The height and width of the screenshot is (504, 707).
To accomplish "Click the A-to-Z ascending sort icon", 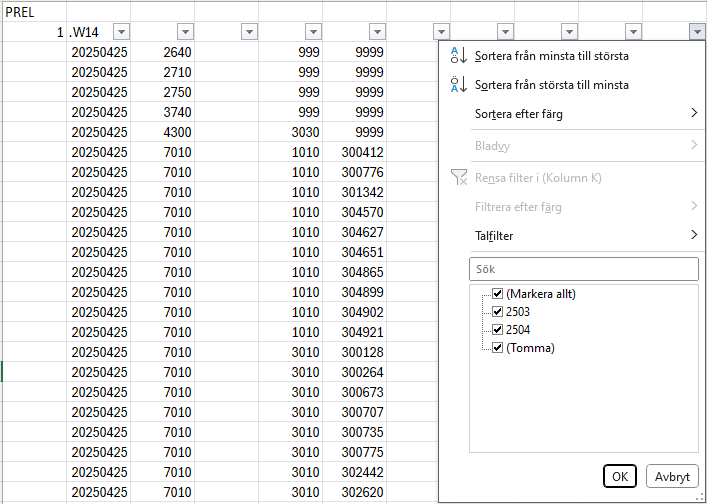I will click(457, 56).
